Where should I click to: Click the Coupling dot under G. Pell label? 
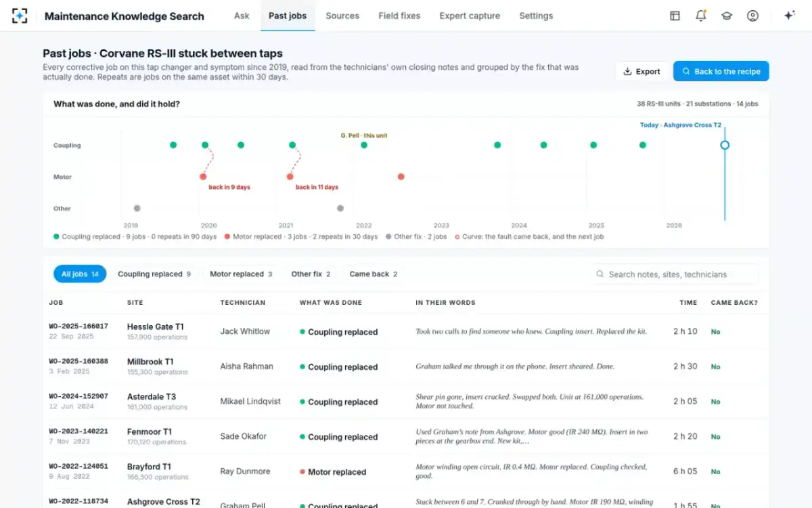click(364, 145)
